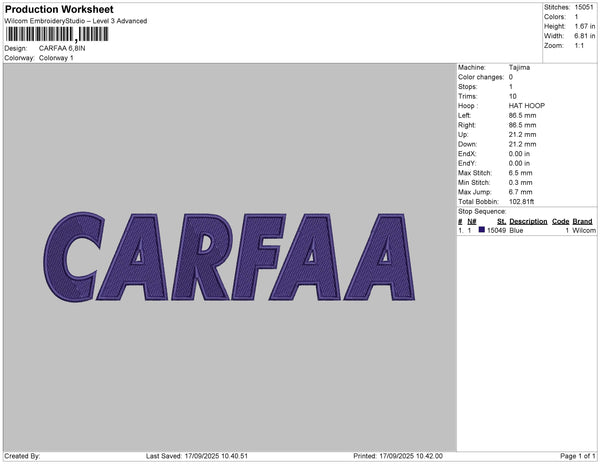Click the 'St.' column header
The height and width of the screenshot is (464, 600).
tap(501, 221)
